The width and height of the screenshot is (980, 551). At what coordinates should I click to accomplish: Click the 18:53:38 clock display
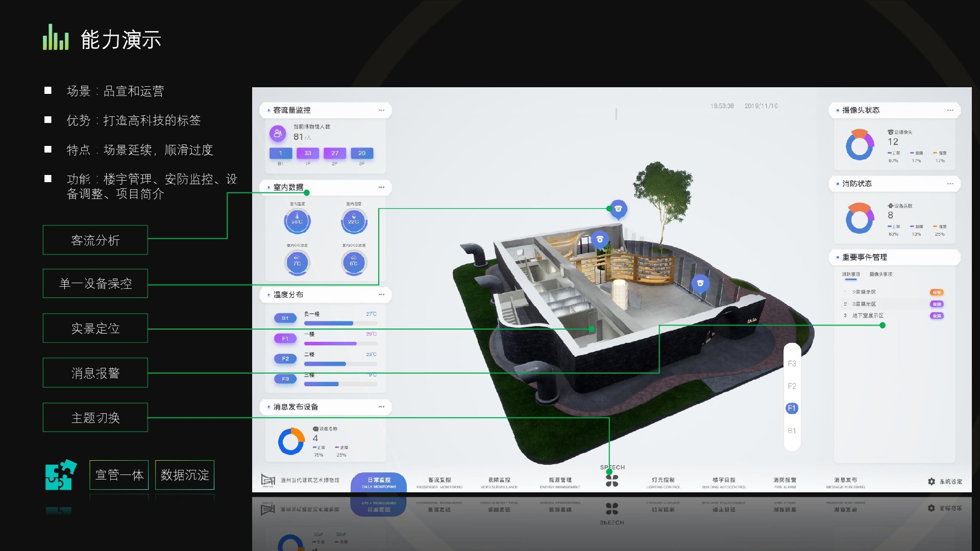[x=722, y=106]
